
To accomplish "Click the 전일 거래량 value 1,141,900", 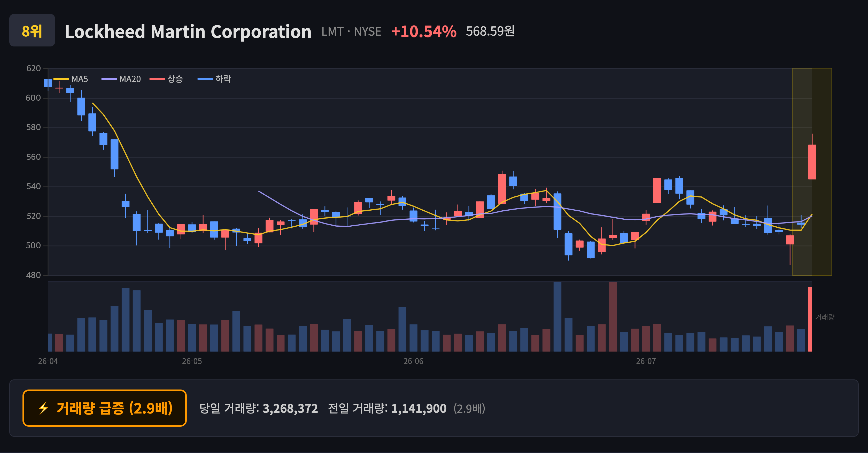I will point(419,409).
